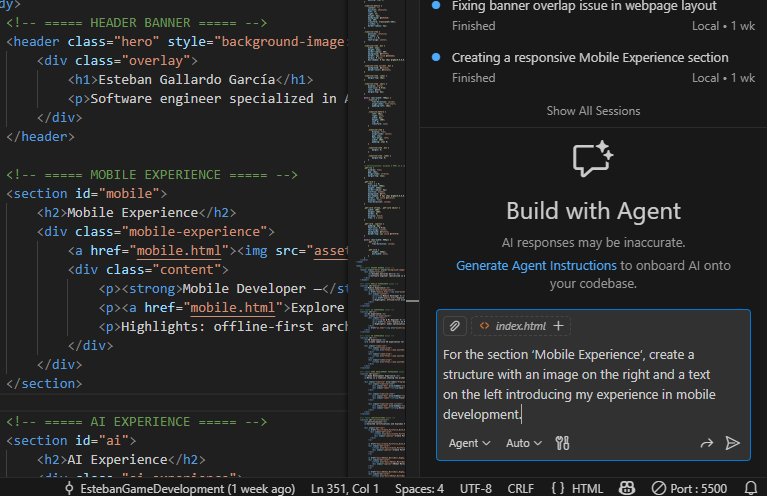Send the chat message with arrow icon

(733, 443)
